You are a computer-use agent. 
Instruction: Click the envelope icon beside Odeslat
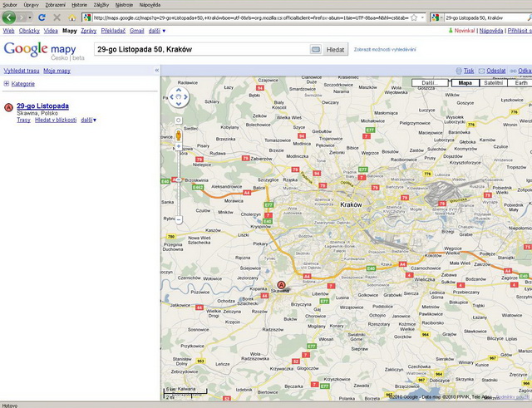click(x=481, y=71)
